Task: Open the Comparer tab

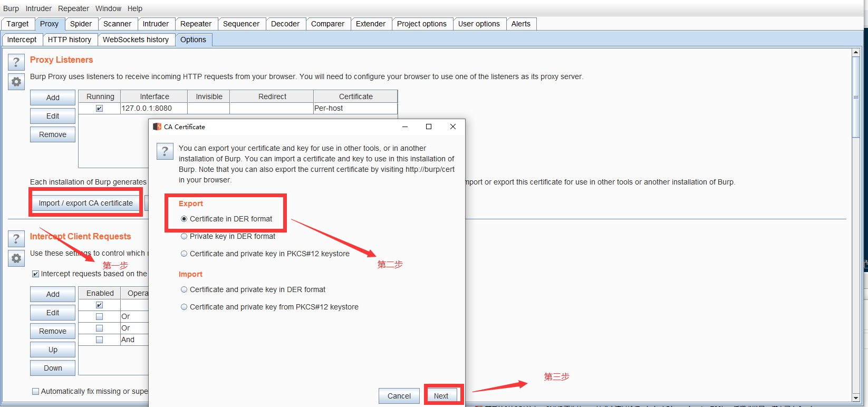Action: 327,24
